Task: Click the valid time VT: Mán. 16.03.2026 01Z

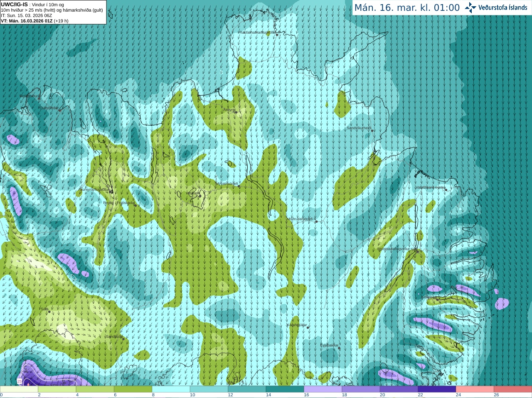Action: pos(27,21)
